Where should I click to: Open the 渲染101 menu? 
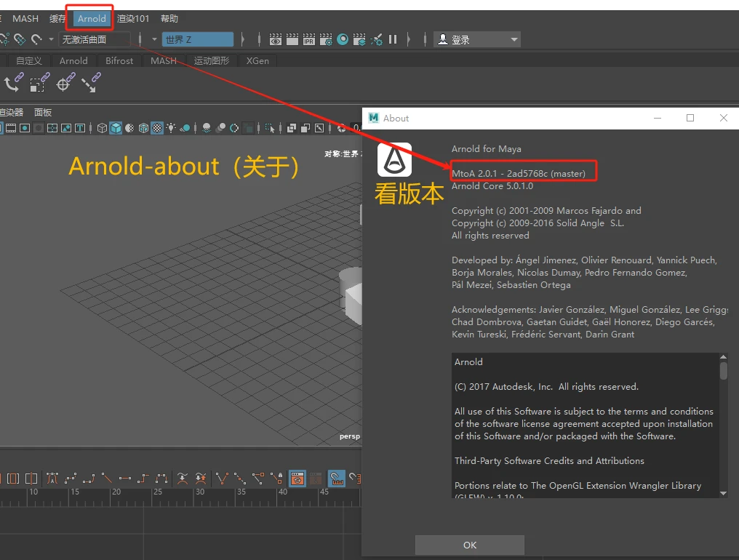pyautogui.click(x=133, y=19)
